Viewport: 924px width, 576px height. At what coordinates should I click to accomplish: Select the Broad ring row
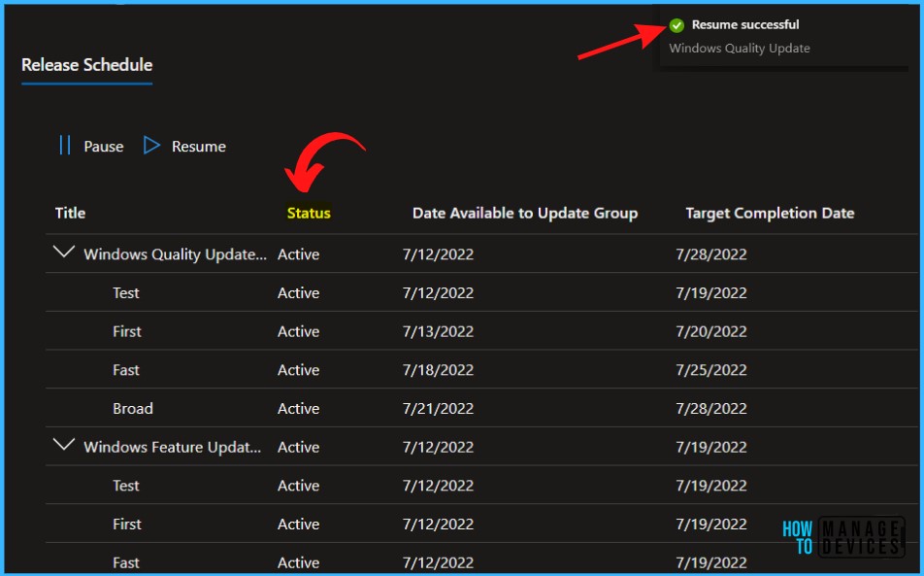tap(133, 409)
